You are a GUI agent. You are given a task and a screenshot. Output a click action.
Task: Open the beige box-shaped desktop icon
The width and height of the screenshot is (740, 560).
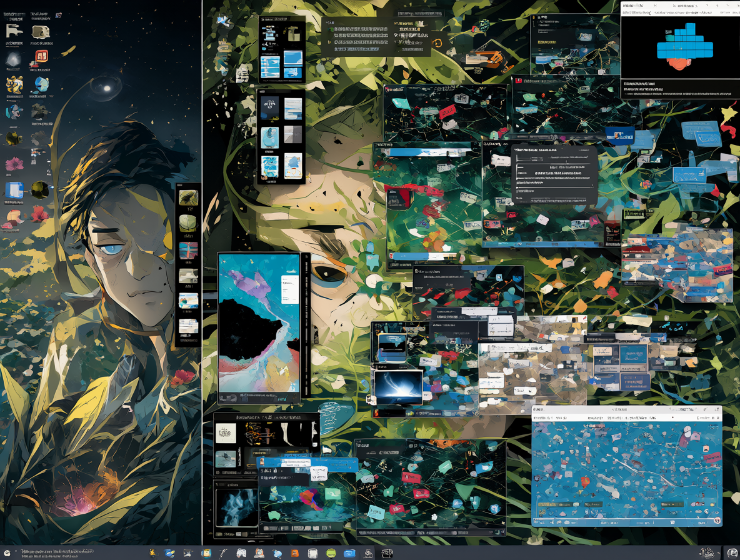click(41, 32)
